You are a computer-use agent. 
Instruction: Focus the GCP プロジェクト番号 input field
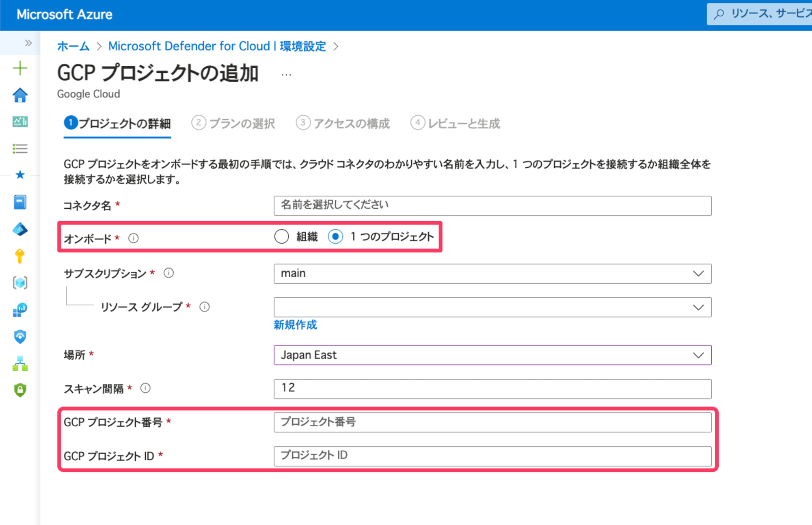click(492, 423)
